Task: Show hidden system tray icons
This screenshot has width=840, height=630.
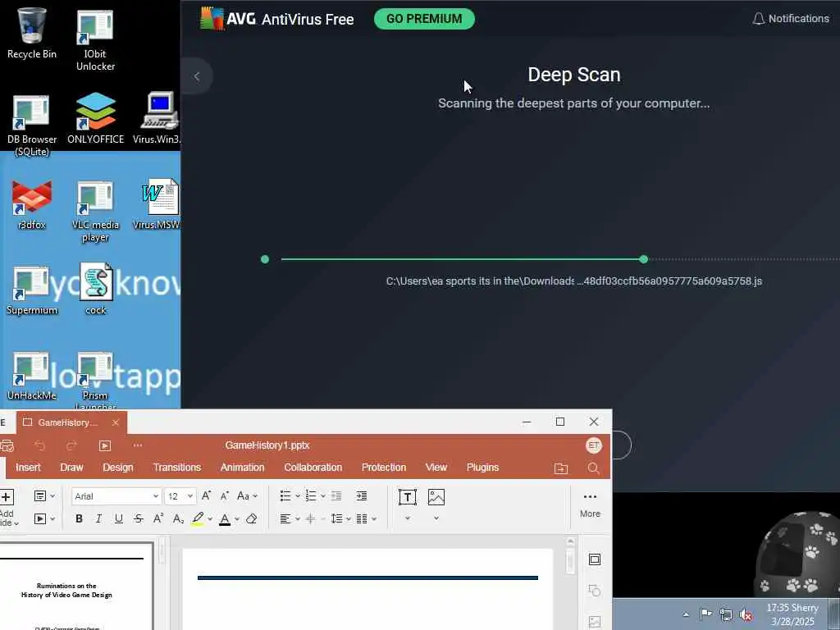Action: click(x=686, y=614)
